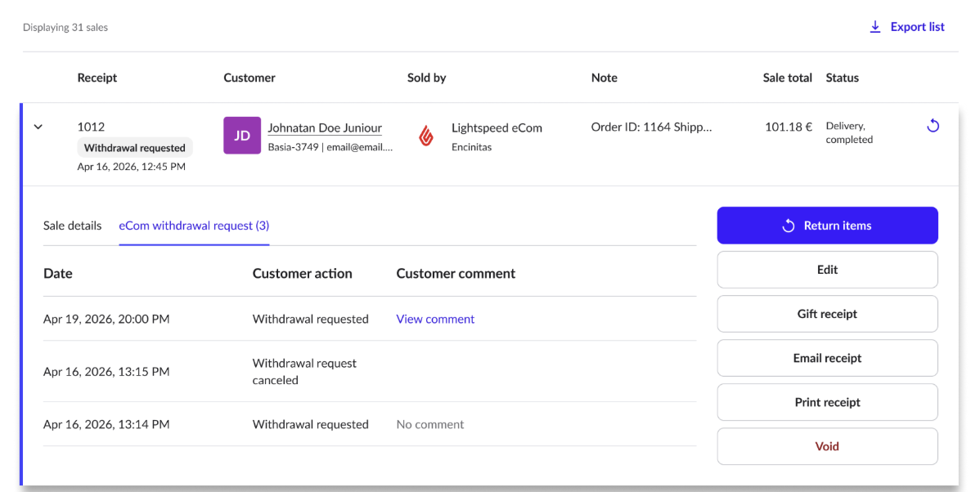Click the Email receipt button
980x492 pixels.
(x=827, y=358)
